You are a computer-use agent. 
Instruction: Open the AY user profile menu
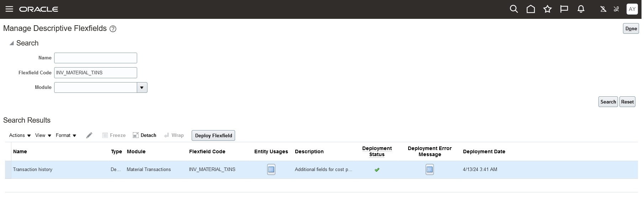tap(632, 9)
